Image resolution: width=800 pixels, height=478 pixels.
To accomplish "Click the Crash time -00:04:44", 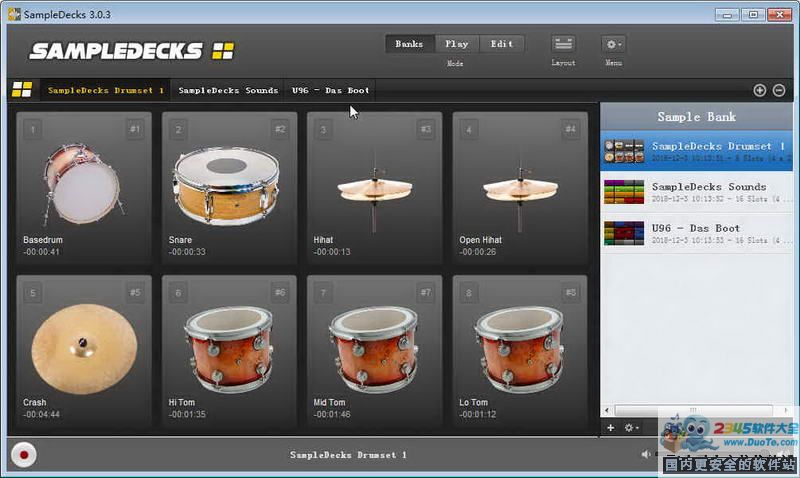I will (x=41, y=414).
